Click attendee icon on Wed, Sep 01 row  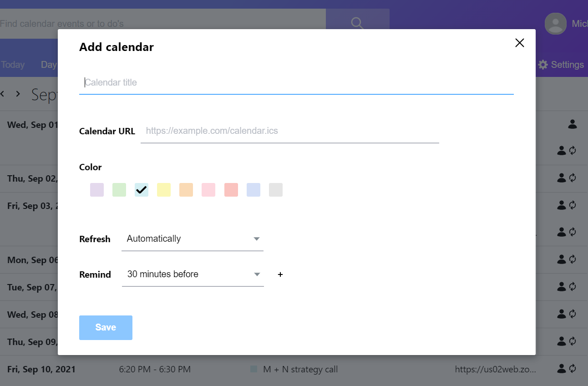[x=573, y=124]
